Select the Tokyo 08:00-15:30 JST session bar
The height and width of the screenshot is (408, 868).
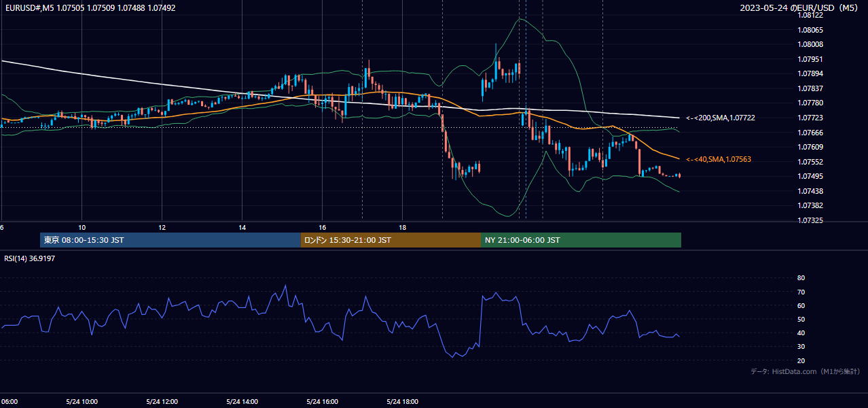pyautogui.click(x=170, y=240)
